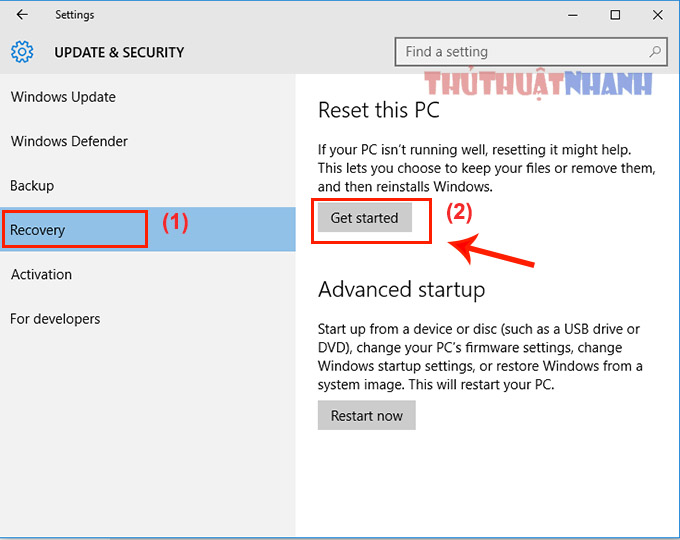Close the Settings window

[x=657, y=15]
